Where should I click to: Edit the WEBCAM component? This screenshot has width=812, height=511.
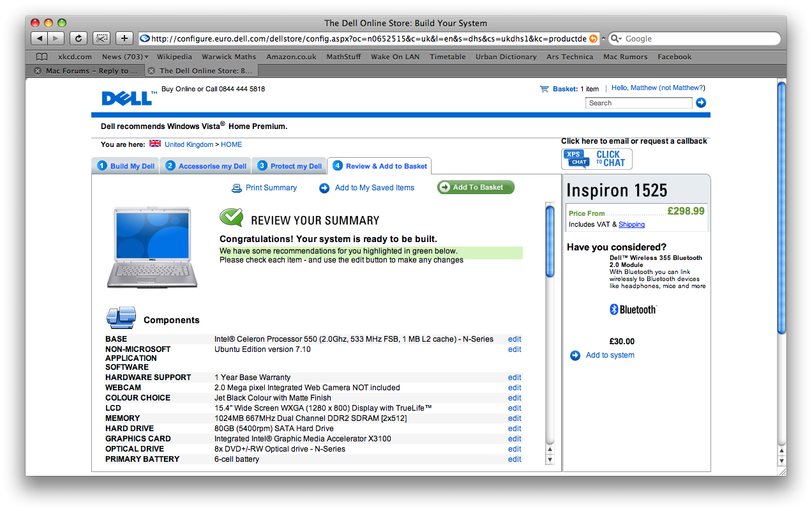click(x=515, y=388)
